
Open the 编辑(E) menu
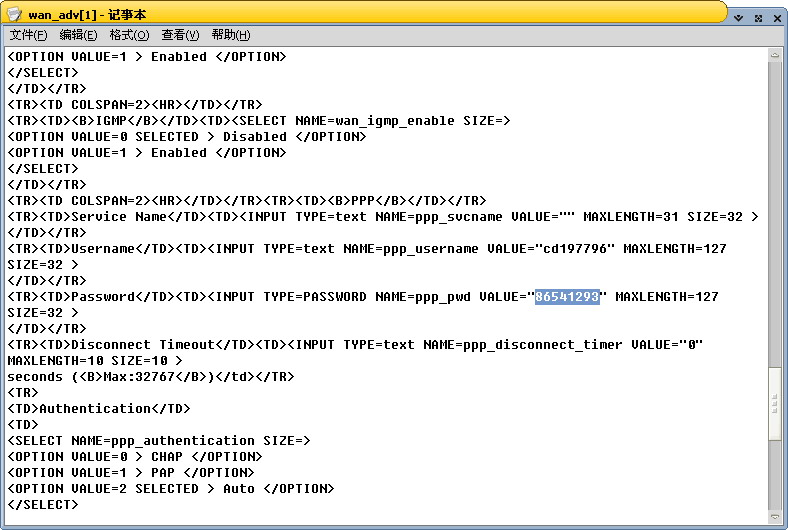78,35
